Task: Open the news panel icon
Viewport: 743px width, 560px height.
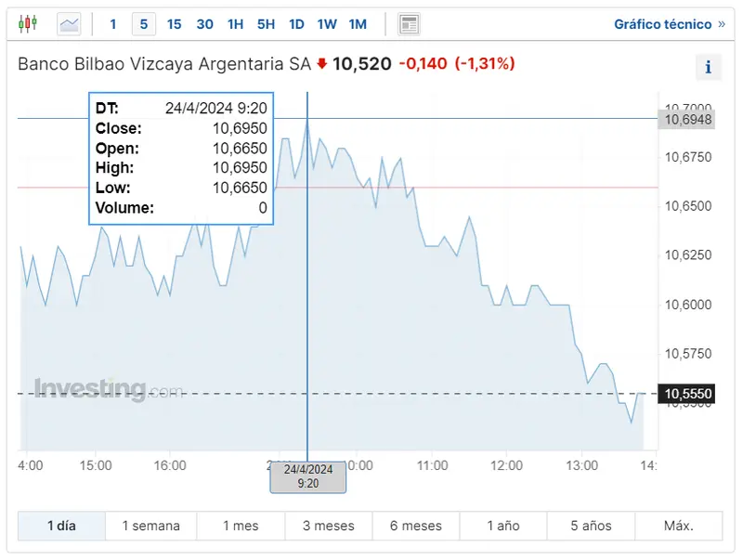Action: [x=408, y=24]
